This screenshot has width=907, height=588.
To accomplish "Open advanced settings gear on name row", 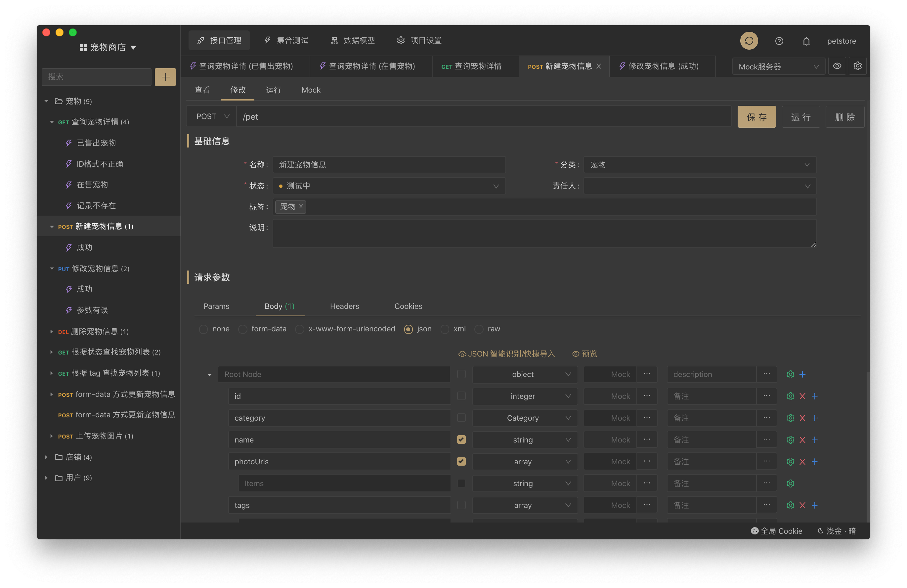I will pos(790,440).
